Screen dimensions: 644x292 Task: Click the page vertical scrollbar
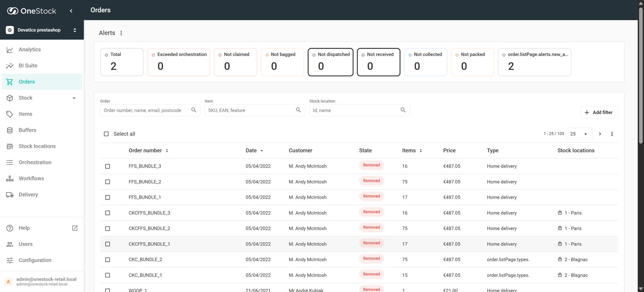coord(640,76)
